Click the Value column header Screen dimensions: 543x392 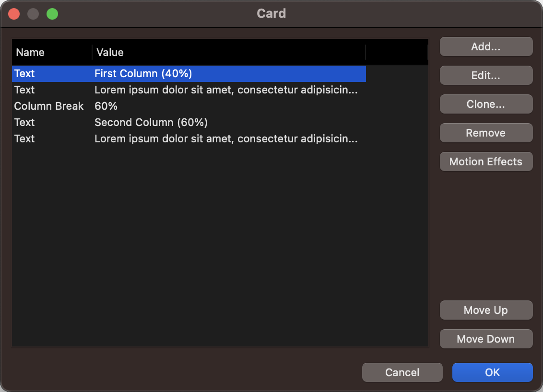tap(110, 52)
